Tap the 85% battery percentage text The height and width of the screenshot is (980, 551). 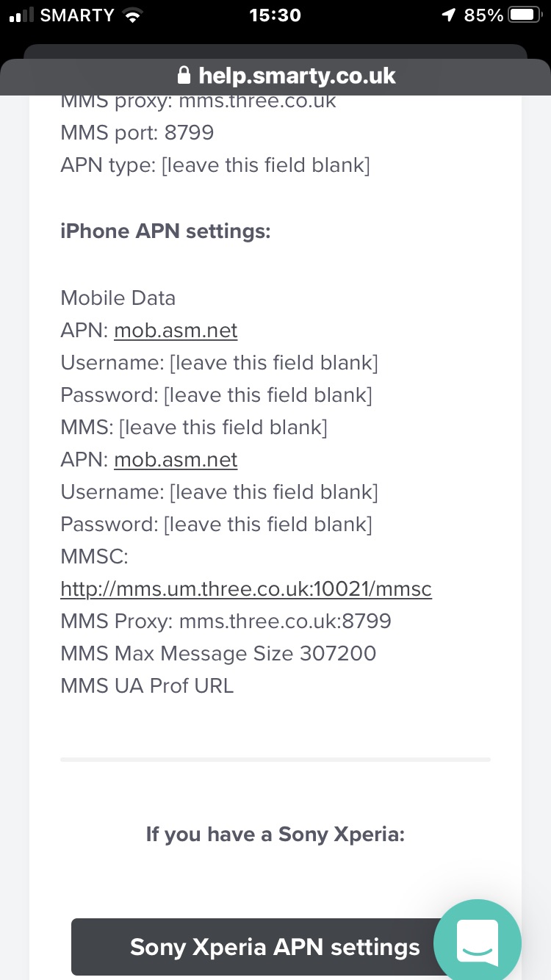pyautogui.click(x=484, y=15)
